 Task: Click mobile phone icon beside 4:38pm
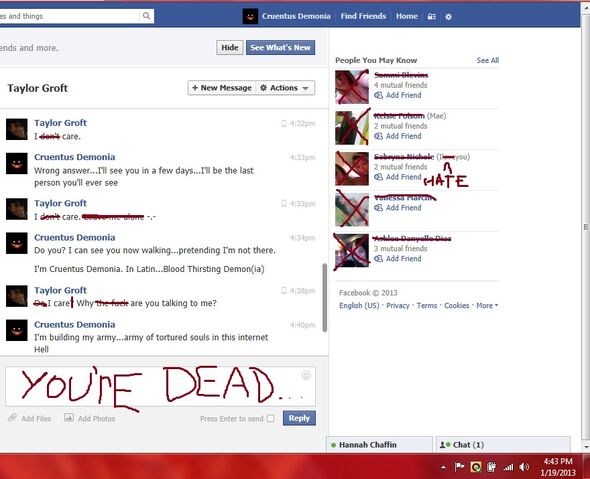click(284, 290)
